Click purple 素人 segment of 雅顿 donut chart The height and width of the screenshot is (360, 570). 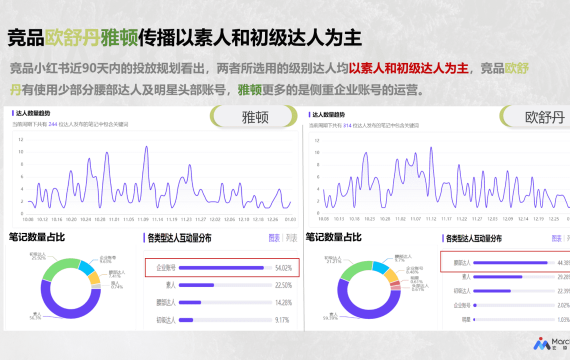71,313
